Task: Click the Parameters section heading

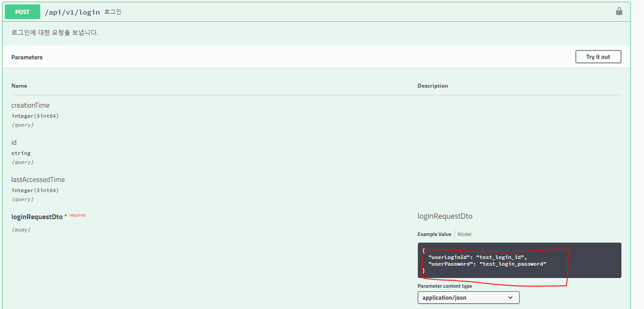Action: (x=27, y=57)
